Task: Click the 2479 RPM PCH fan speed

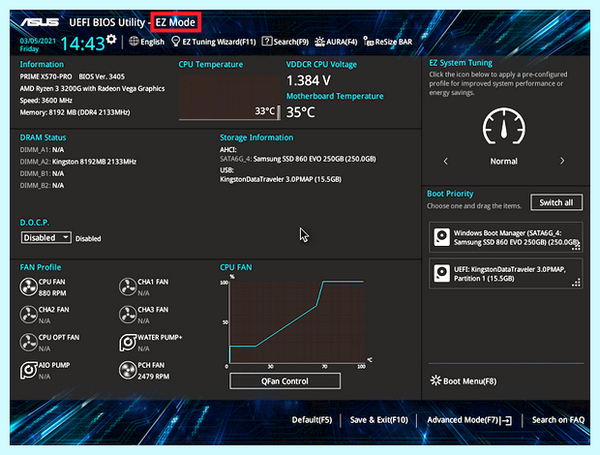Action: click(153, 377)
